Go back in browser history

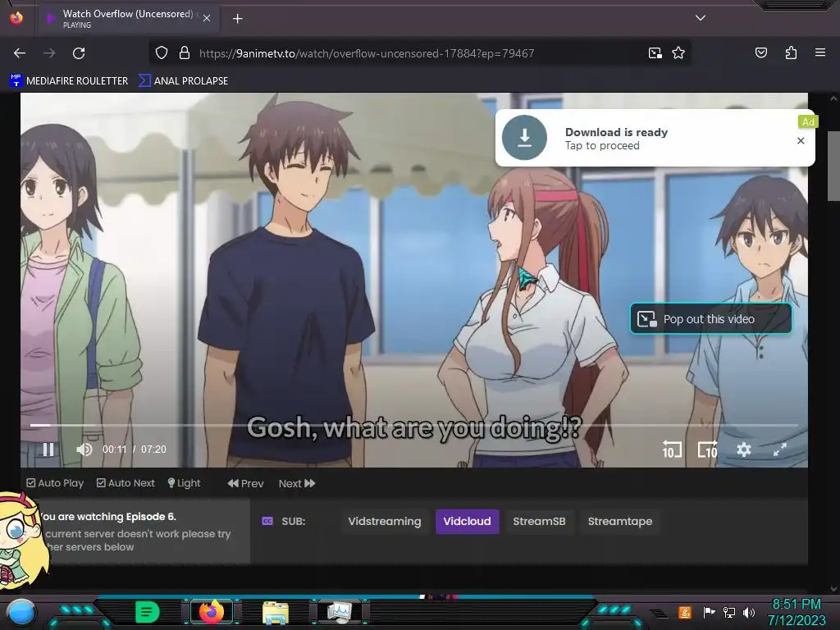(x=20, y=53)
